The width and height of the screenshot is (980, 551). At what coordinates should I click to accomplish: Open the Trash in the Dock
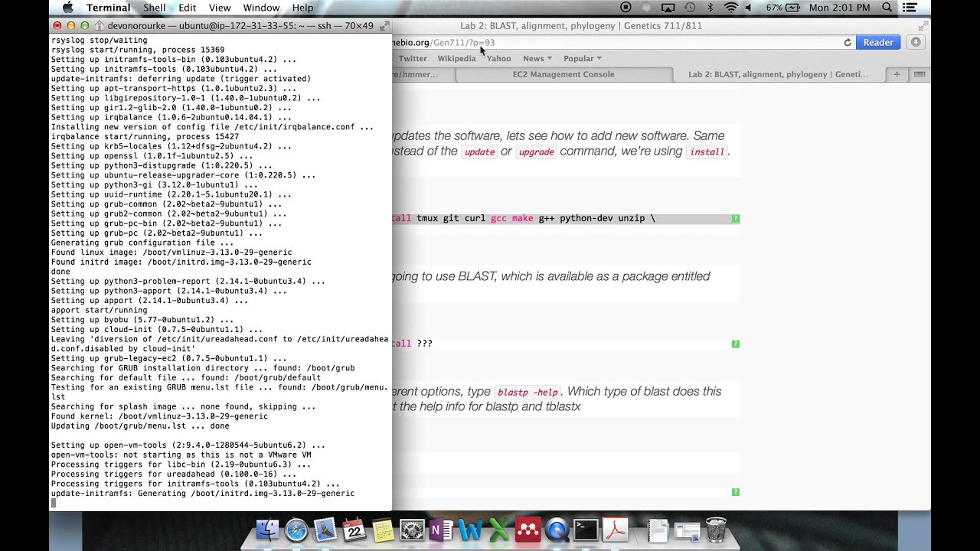point(716,530)
